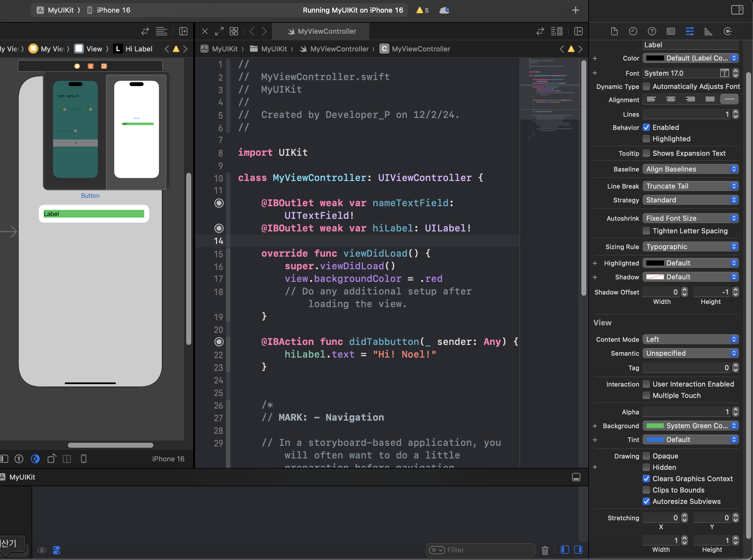The height and width of the screenshot is (560, 753).
Task: Open the Size inspector ruler icon
Action: tap(708, 32)
